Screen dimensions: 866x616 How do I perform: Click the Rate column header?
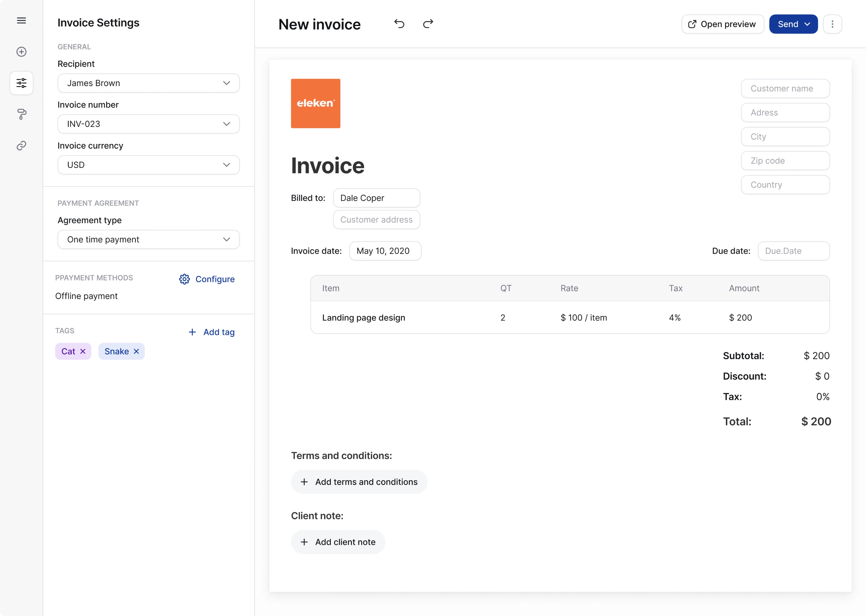point(569,288)
